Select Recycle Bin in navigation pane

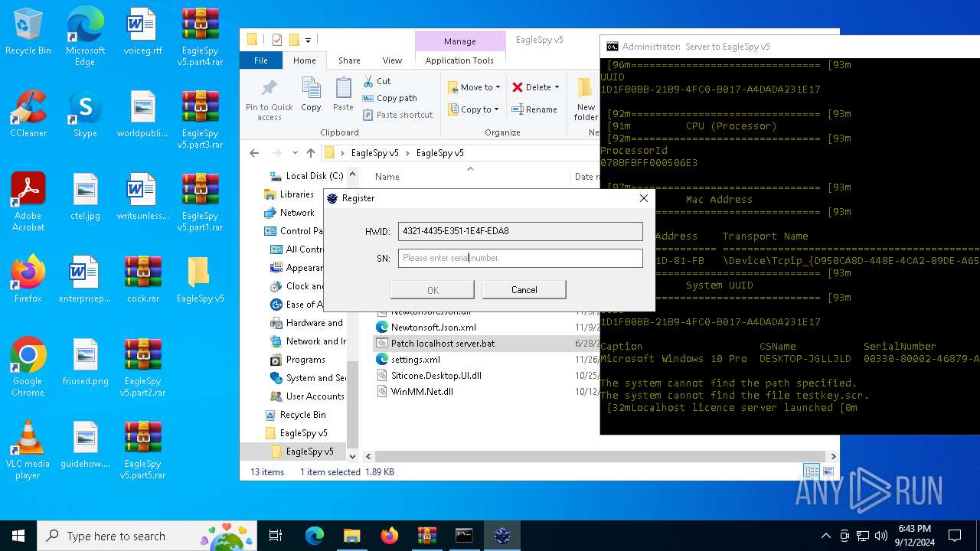click(x=296, y=415)
